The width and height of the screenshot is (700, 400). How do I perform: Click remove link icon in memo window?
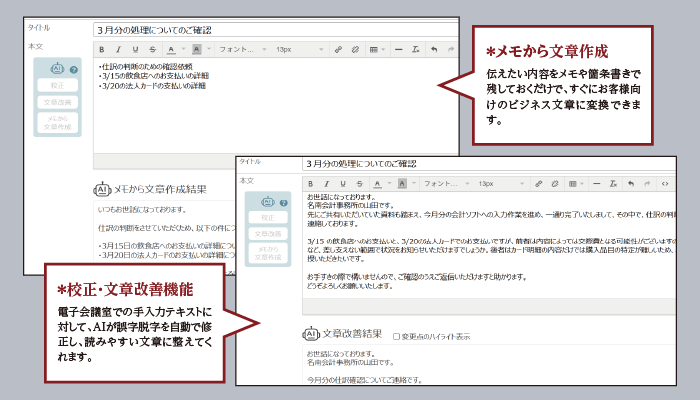coord(355,50)
